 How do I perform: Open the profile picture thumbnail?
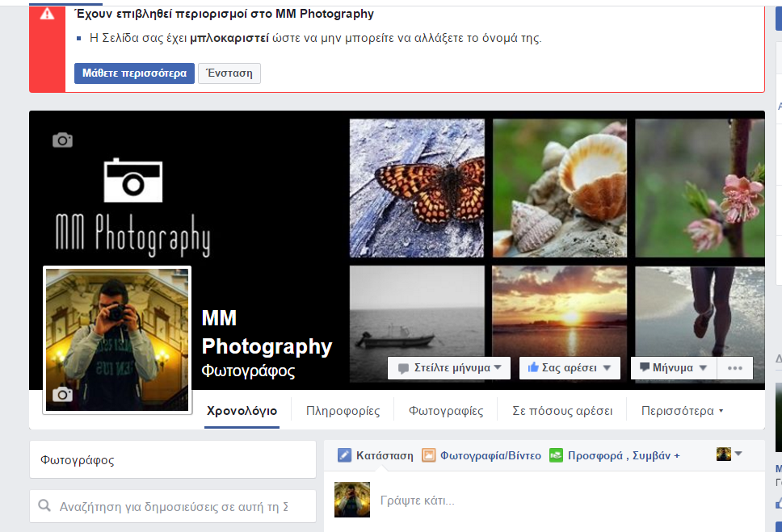click(x=117, y=340)
